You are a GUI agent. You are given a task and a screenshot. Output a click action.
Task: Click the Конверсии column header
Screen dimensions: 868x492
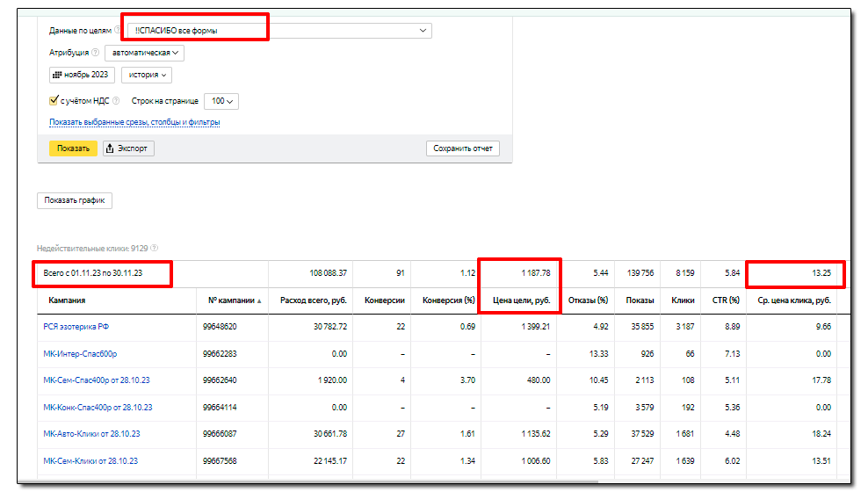(x=384, y=300)
